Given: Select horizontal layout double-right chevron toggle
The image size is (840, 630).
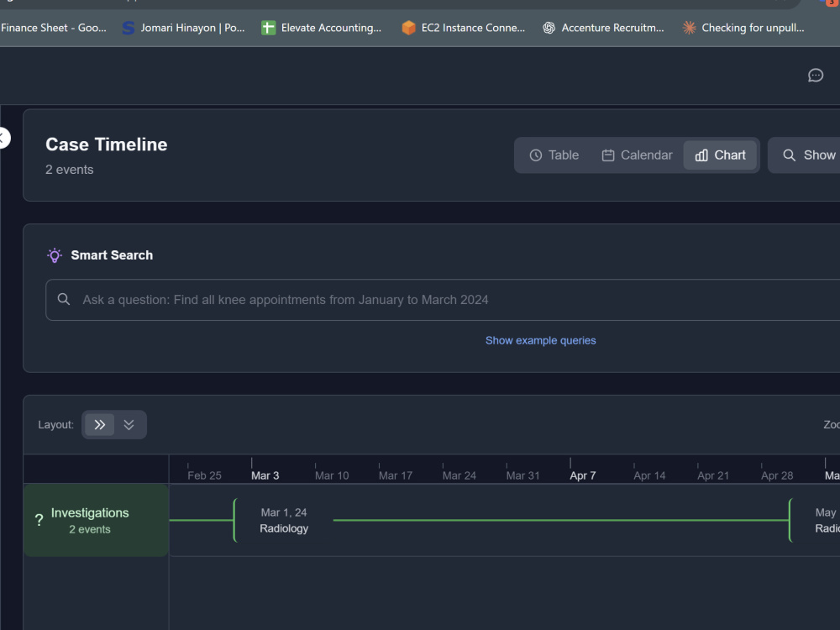Looking at the screenshot, I should [100, 425].
